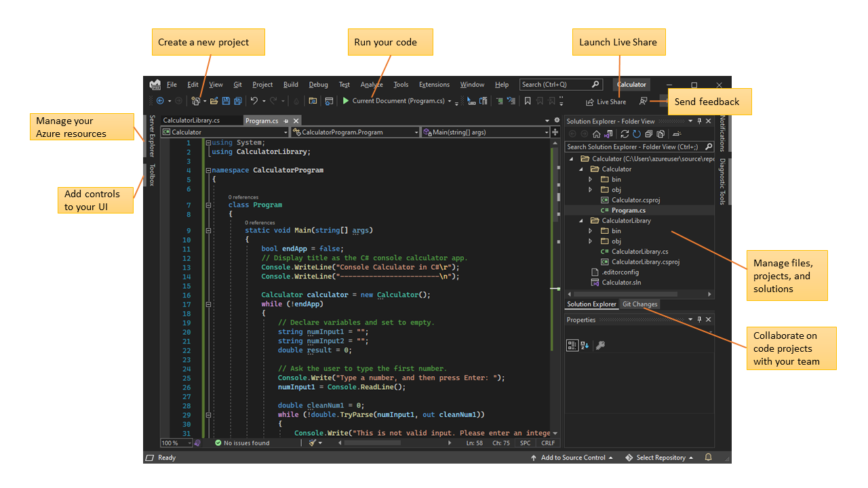Click the Undo icon in the toolbar
This screenshot has height=488, width=868.
click(255, 100)
